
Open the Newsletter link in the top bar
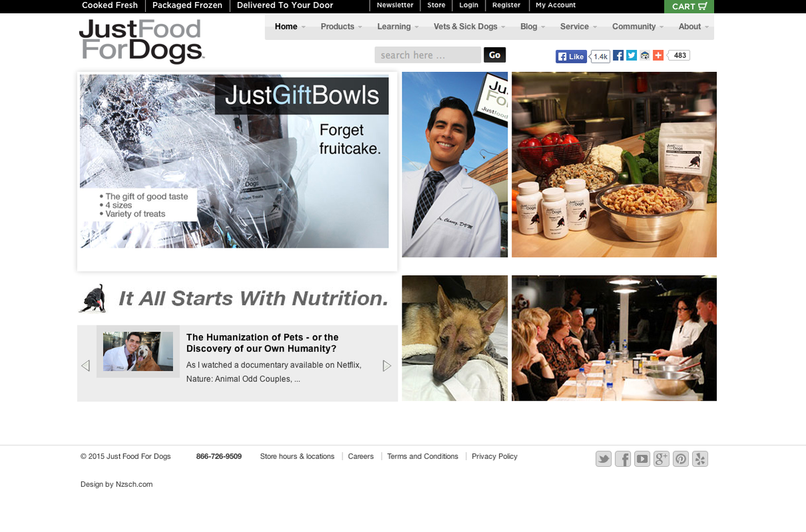(395, 5)
